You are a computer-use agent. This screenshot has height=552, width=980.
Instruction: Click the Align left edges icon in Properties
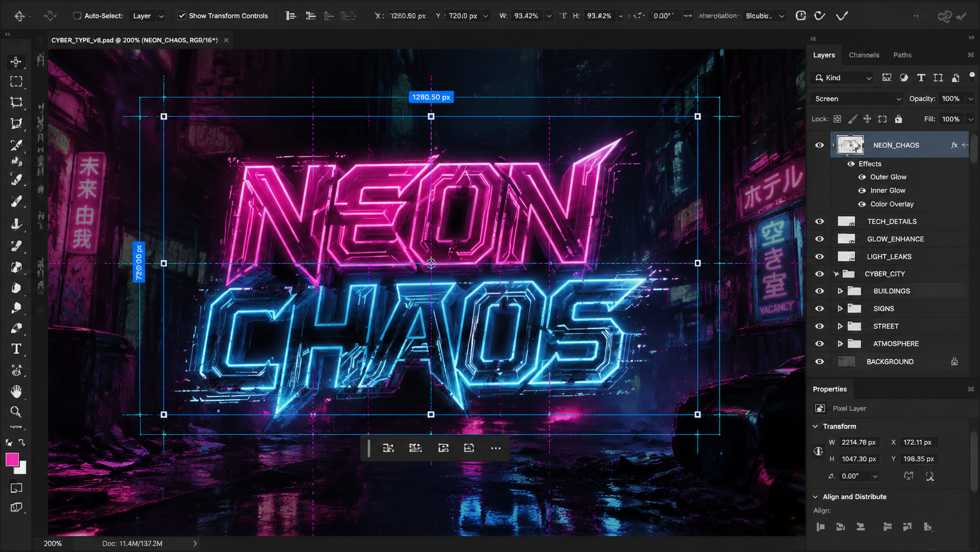pyautogui.click(x=821, y=527)
